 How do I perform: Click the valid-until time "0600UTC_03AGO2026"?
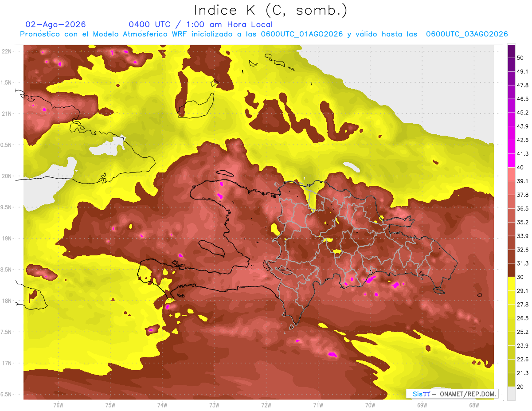pos(467,34)
